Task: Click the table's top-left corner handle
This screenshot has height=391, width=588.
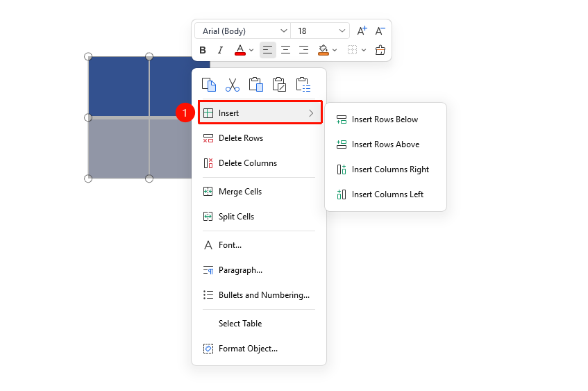Action: (88, 56)
